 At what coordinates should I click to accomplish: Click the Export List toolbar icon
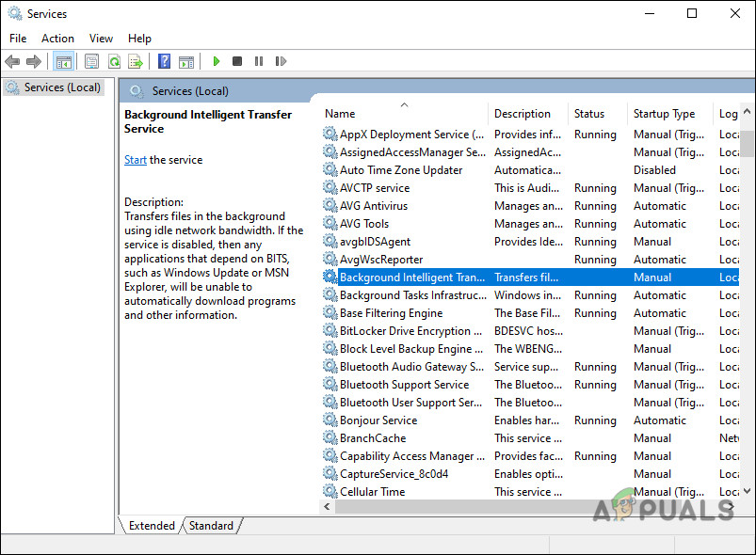pos(136,62)
